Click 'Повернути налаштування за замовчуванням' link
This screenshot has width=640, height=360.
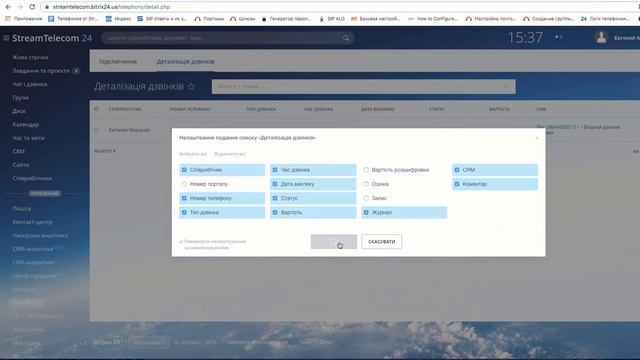click(213, 244)
